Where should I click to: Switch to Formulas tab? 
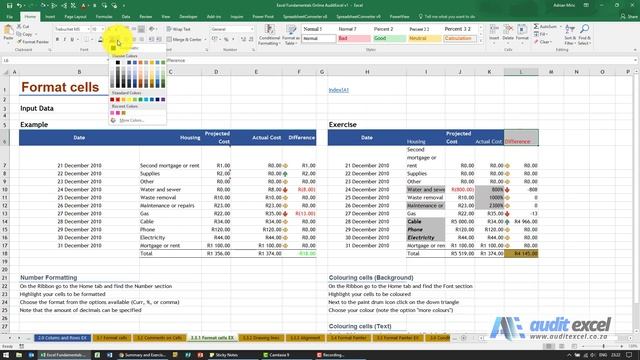104,17
